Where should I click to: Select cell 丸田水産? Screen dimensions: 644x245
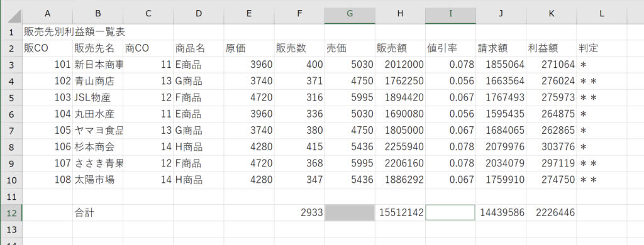pyautogui.click(x=97, y=114)
